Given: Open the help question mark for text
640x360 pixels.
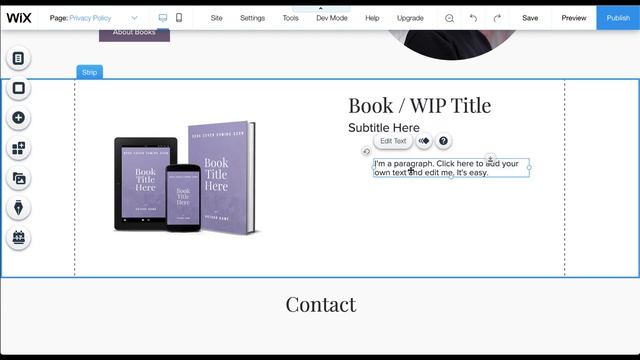Looking at the screenshot, I should 443,141.
